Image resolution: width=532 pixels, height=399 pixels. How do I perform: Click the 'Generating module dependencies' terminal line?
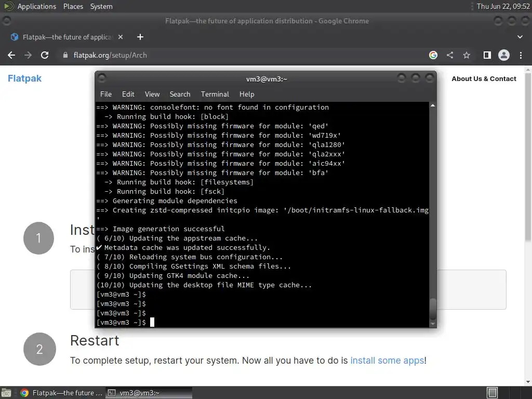(x=167, y=201)
